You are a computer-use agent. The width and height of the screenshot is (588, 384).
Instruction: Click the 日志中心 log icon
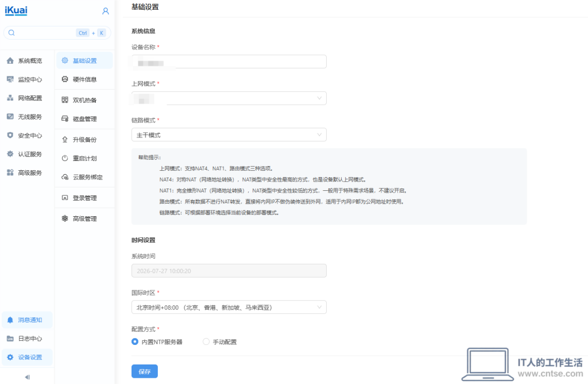pyautogui.click(x=10, y=339)
